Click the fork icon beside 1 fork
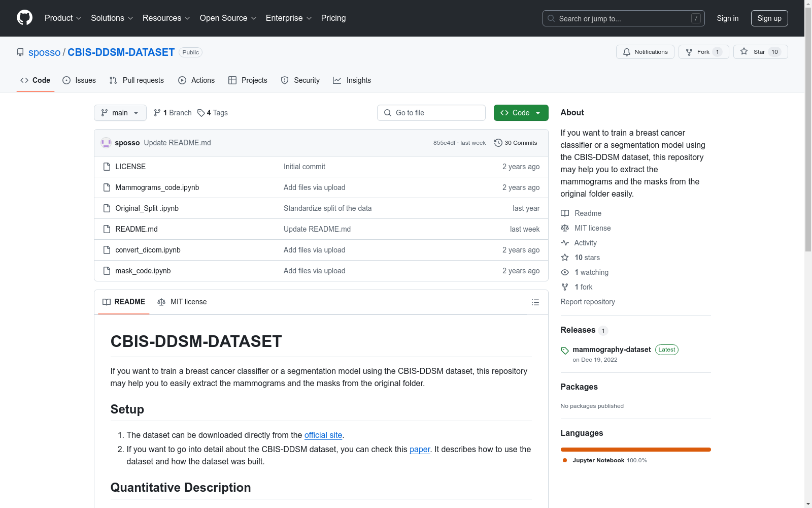 (x=565, y=287)
